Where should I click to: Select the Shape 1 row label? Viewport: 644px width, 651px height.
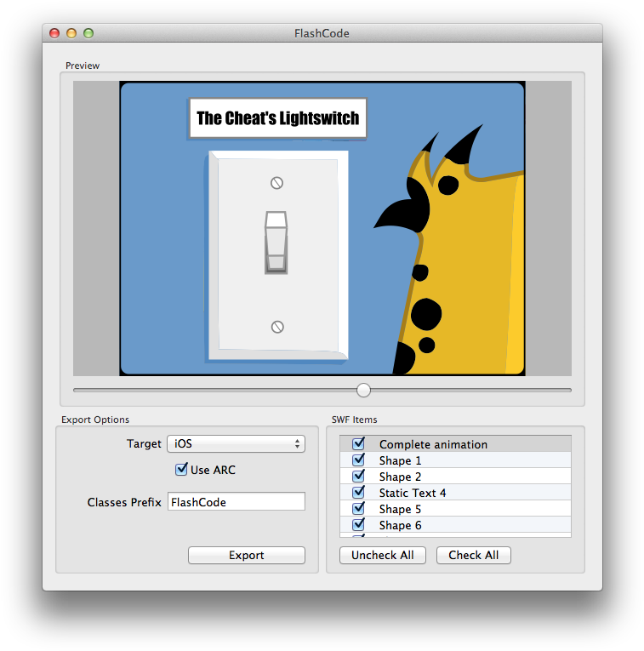[x=400, y=460]
